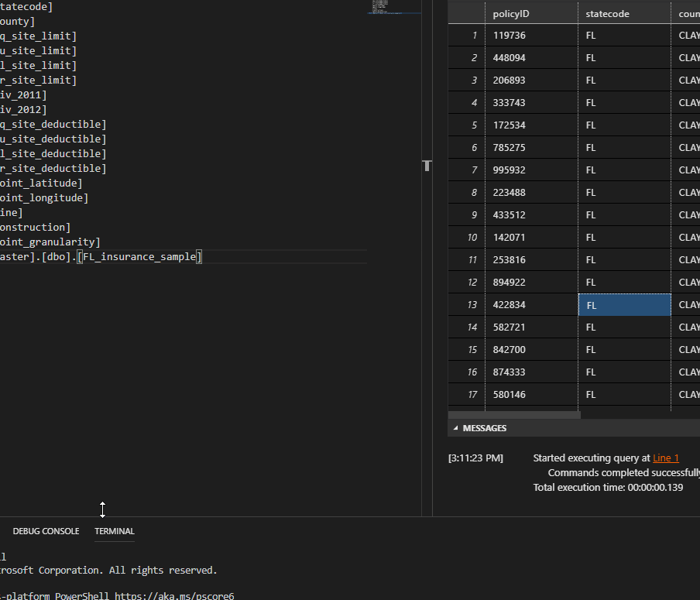Select the statecode column header

[x=624, y=14]
